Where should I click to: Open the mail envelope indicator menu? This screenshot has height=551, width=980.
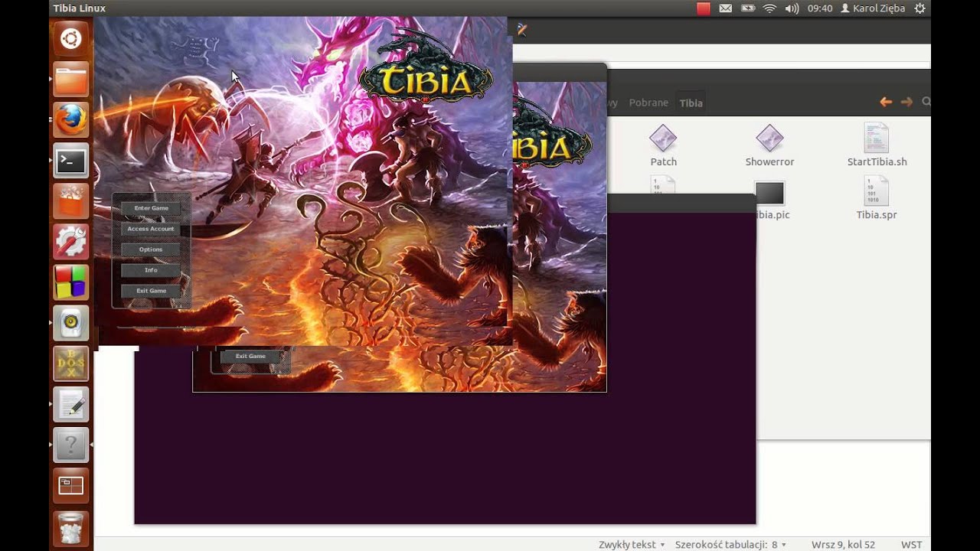tap(726, 8)
